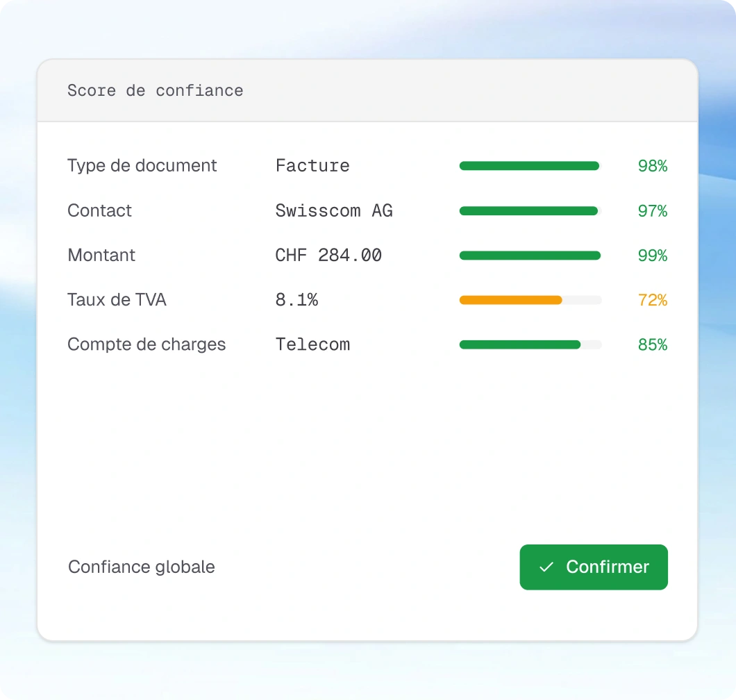Click the orange 72% score
Viewport: 736px width, 700px height.
point(653,300)
